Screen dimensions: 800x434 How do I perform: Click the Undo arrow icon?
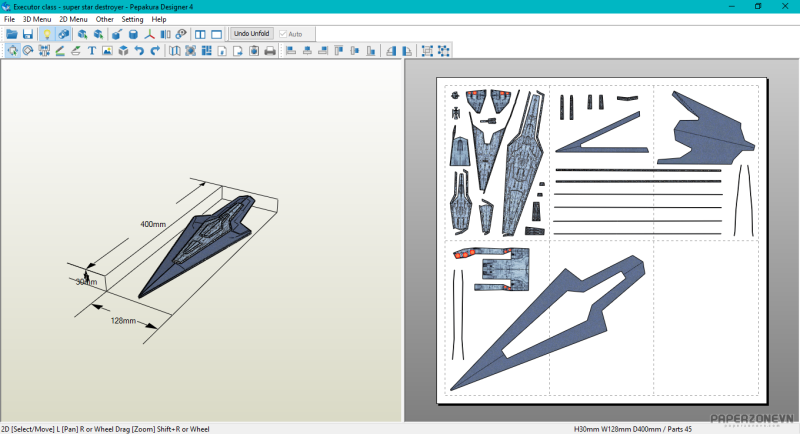pyautogui.click(x=139, y=51)
